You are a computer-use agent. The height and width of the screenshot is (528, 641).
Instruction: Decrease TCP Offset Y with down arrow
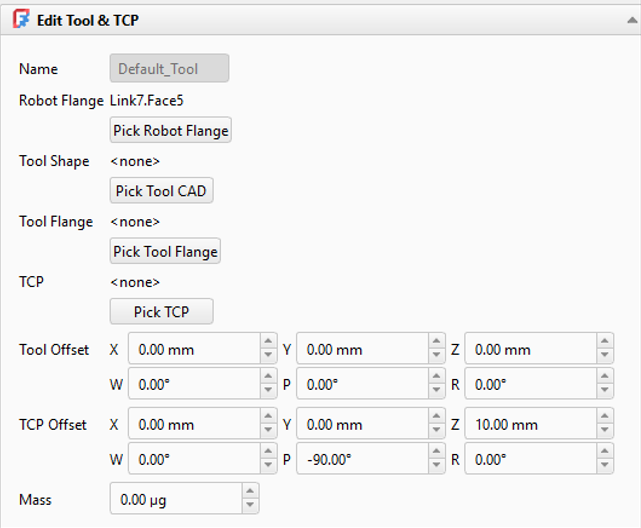point(436,430)
